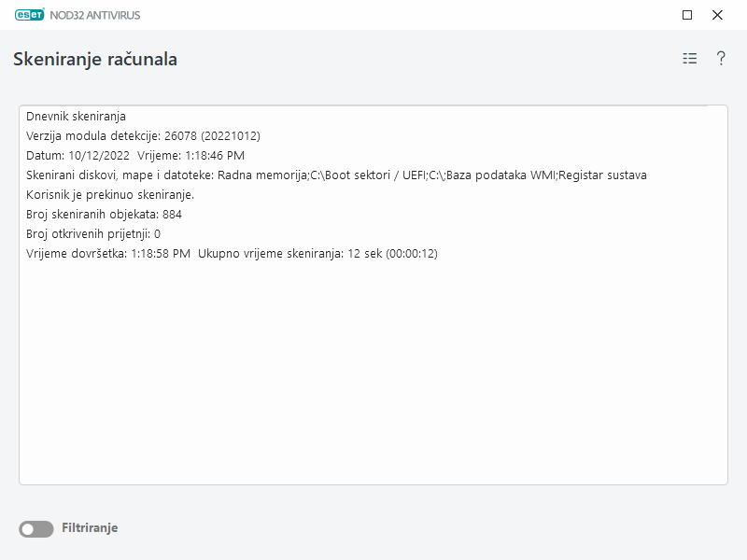Click the Skeniranje računala heading
This screenshot has height=560, width=747.
pyautogui.click(x=98, y=58)
